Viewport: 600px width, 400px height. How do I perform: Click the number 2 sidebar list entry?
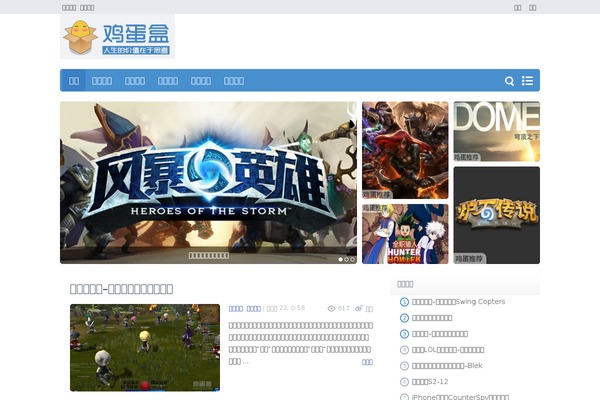(432, 318)
